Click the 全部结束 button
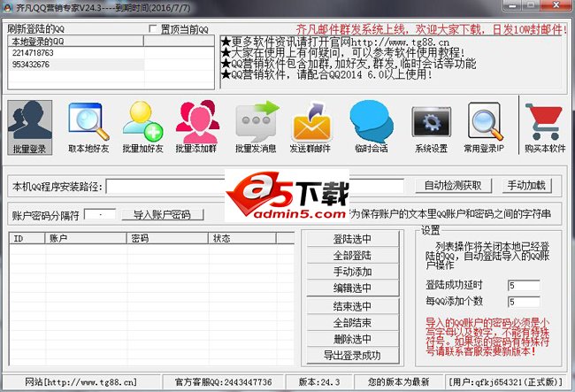The image size is (575, 392). click(352, 323)
